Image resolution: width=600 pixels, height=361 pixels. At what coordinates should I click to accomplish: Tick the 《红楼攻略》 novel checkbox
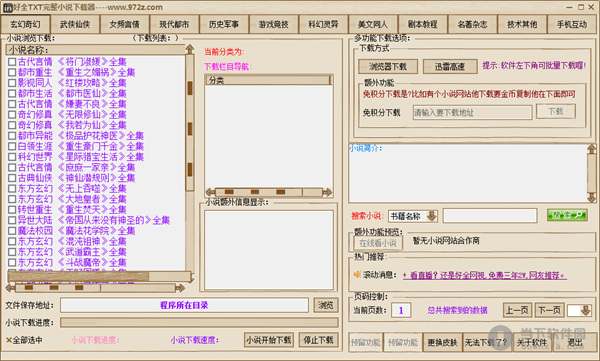12,83
